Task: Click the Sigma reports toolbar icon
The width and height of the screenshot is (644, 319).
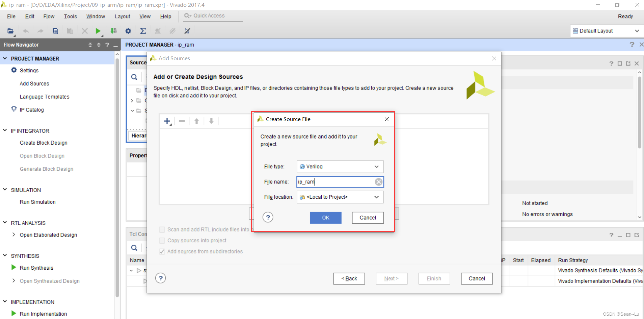Action: [143, 31]
